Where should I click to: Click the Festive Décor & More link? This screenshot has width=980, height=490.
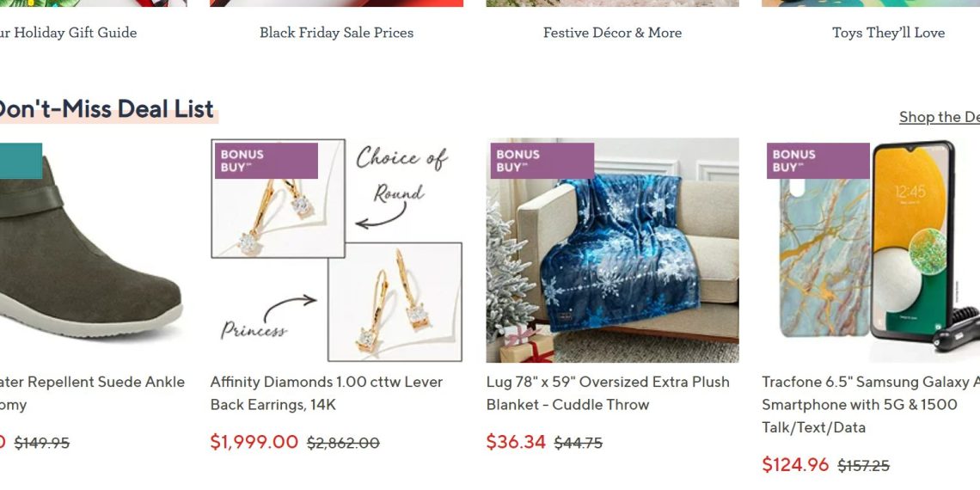click(612, 33)
